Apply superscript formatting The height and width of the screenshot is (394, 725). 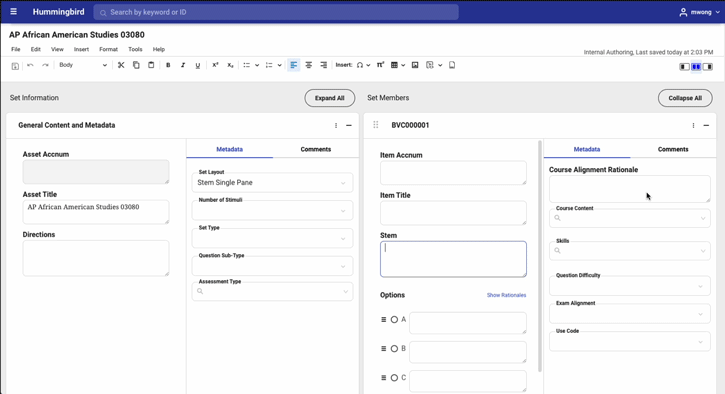pos(215,65)
